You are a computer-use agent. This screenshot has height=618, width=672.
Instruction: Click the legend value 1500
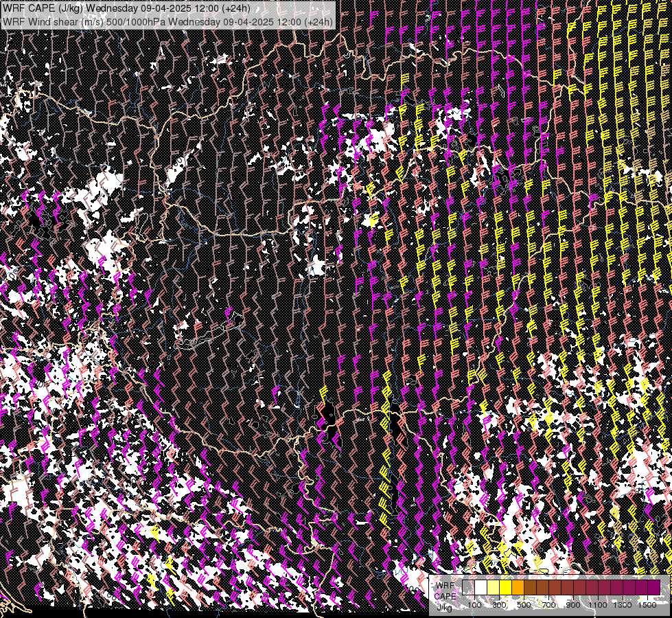point(647,605)
